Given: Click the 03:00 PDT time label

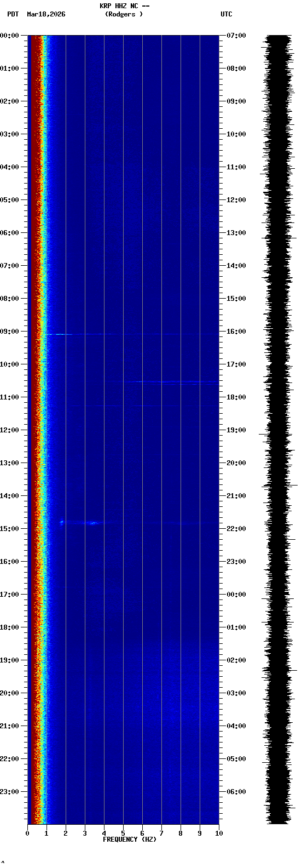Looking at the screenshot, I should pos(9,134).
